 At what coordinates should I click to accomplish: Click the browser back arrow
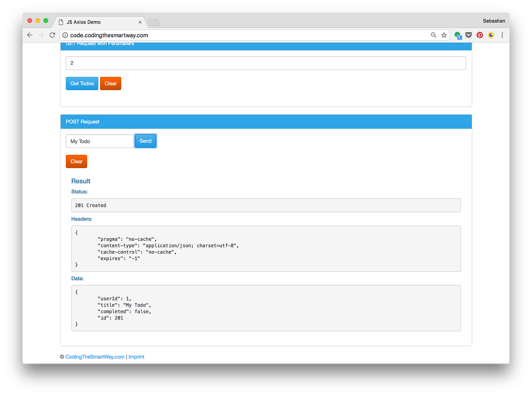(x=30, y=35)
